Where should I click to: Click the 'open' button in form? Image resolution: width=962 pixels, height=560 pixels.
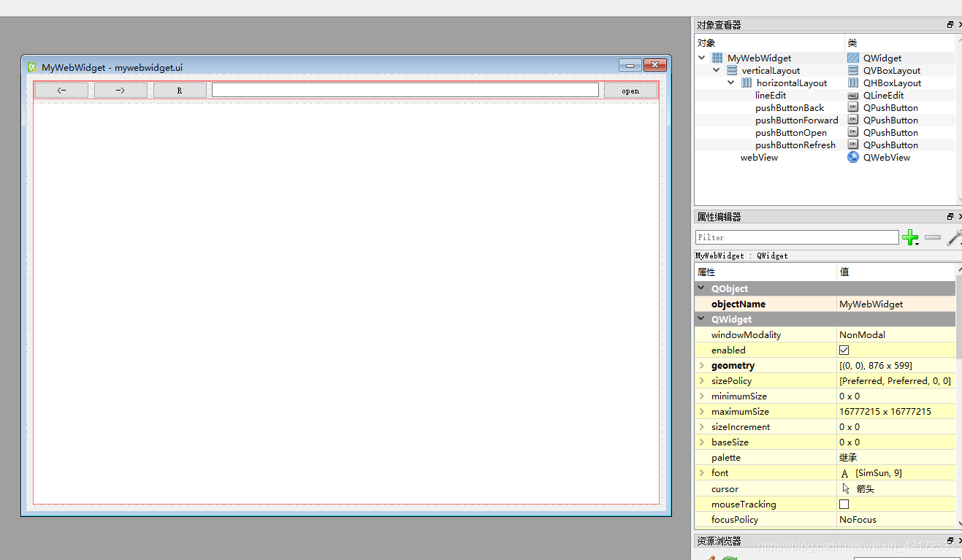tap(630, 91)
